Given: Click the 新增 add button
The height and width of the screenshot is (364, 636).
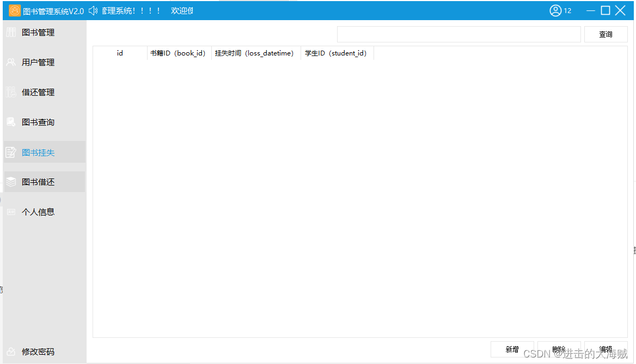Looking at the screenshot, I should pos(512,349).
